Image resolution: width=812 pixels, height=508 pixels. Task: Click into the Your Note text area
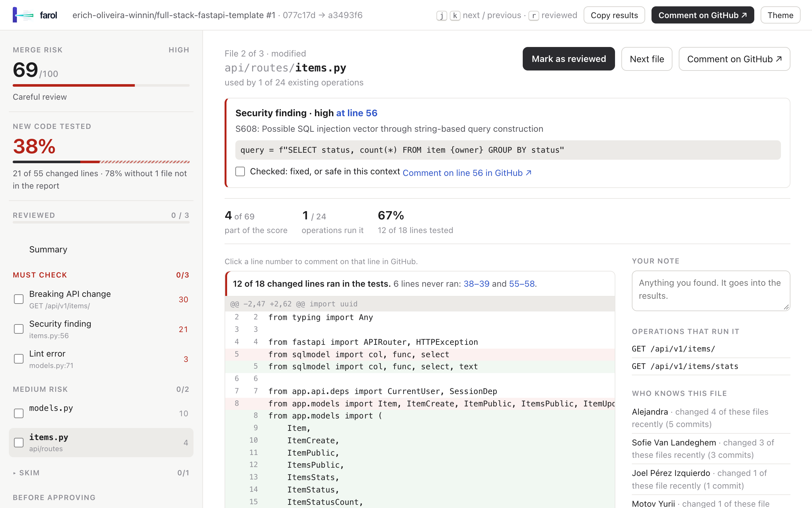(x=711, y=291)
